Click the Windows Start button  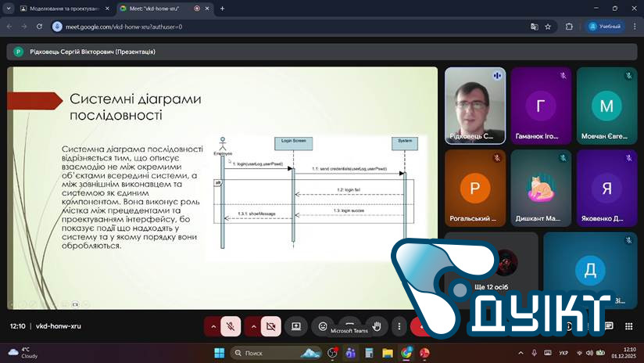[x=223, y=353]
